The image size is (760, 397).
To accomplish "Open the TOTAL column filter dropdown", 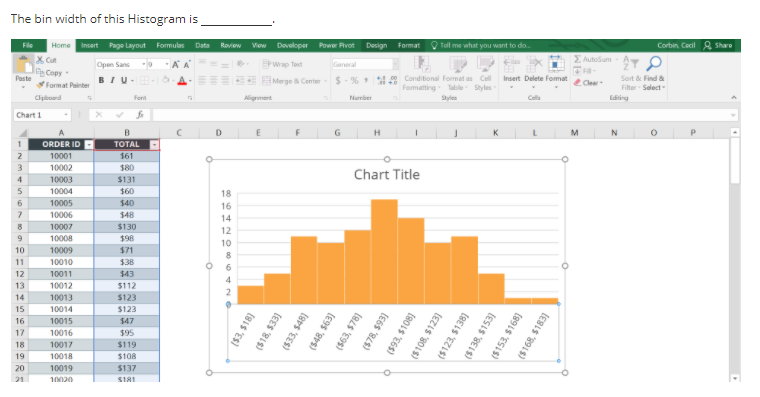I will (154, 144).
